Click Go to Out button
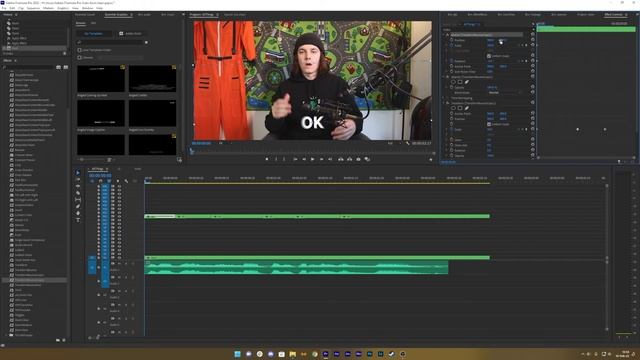 330,159
